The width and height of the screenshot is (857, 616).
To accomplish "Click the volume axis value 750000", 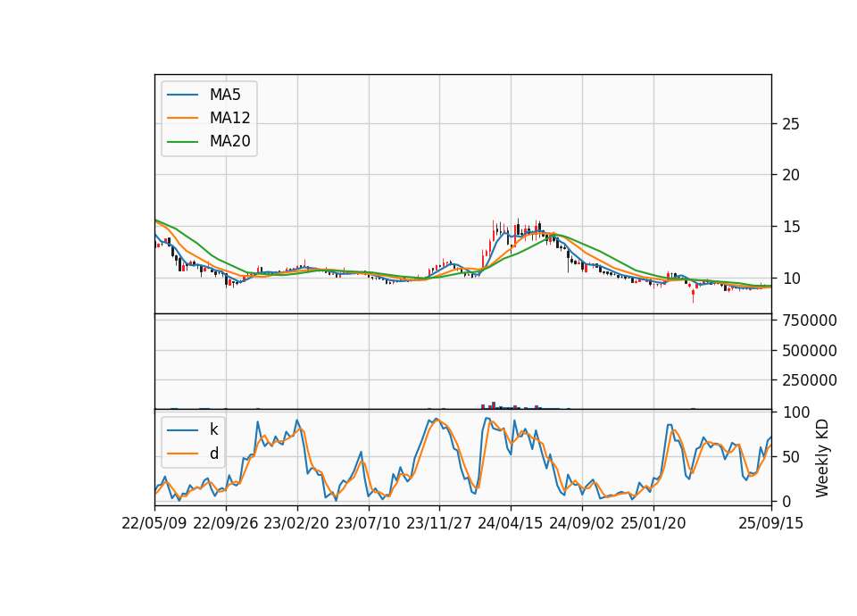I will coord(810,320).
